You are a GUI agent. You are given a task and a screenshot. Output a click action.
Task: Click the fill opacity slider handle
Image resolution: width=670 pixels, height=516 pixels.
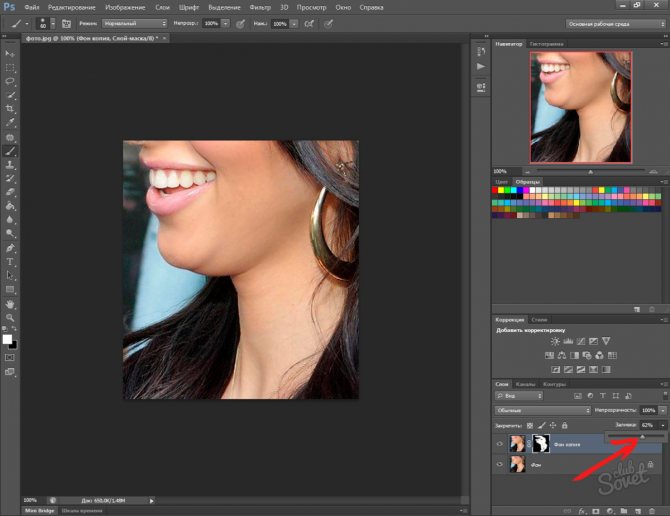(643, 436)
